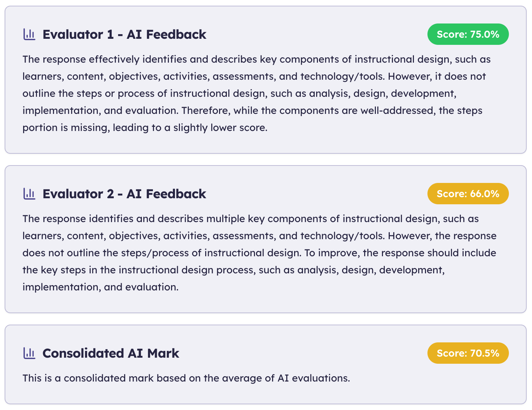
Task: Click the analytics icon in the top feedback card
Action: 30,34
